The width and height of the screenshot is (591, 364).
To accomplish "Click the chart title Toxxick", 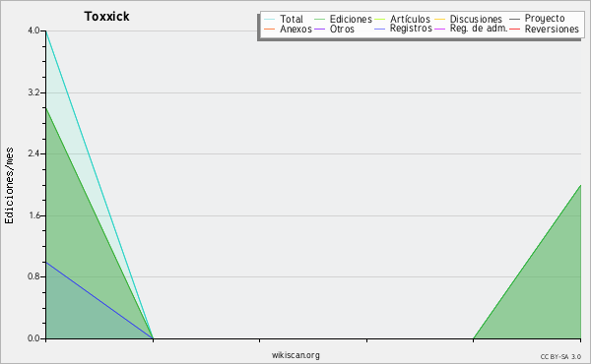I will [106, 16].
